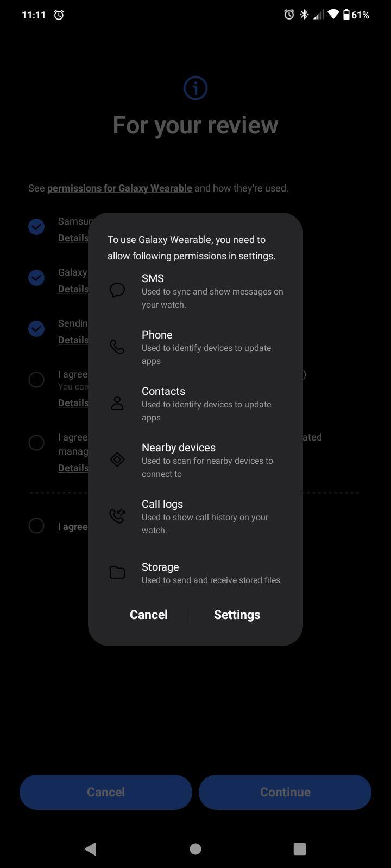
Task: Tap the SMS speech bubble icon
Action: point(117,290)
